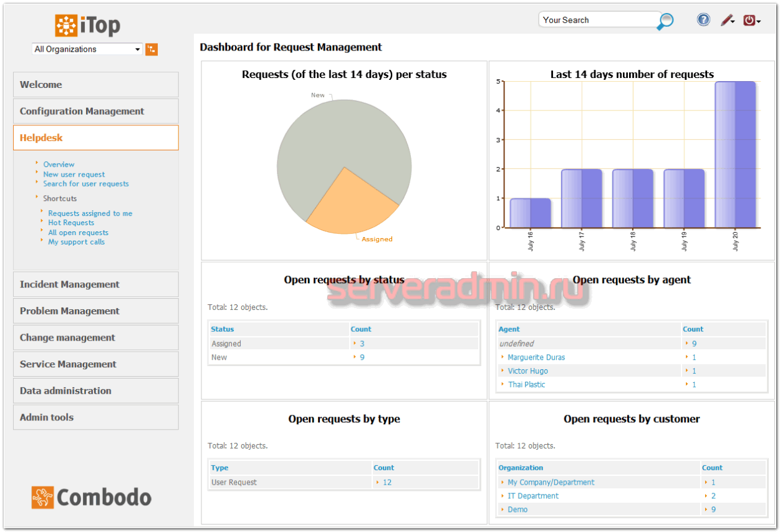
Task: Open count 9 for Demo
Action: 713,510
